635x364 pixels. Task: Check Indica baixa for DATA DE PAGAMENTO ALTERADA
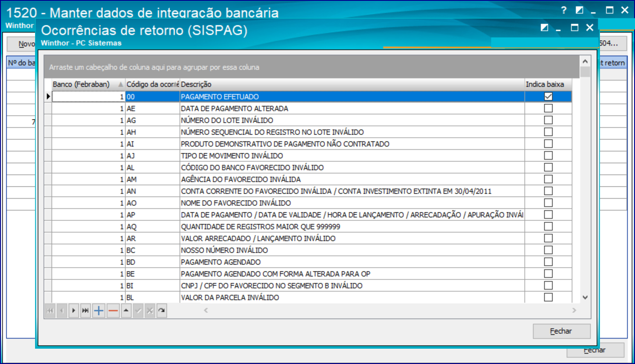pos(548,108)
